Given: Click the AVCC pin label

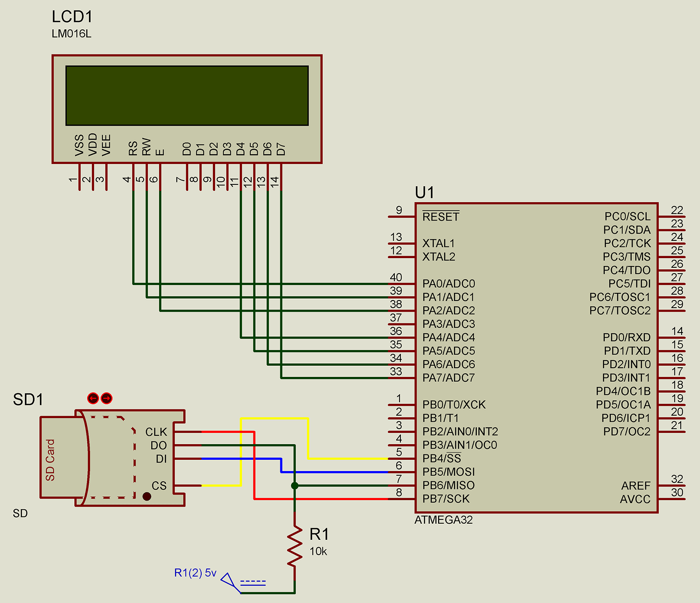Looking at the screenshot, I should (635, 499).
